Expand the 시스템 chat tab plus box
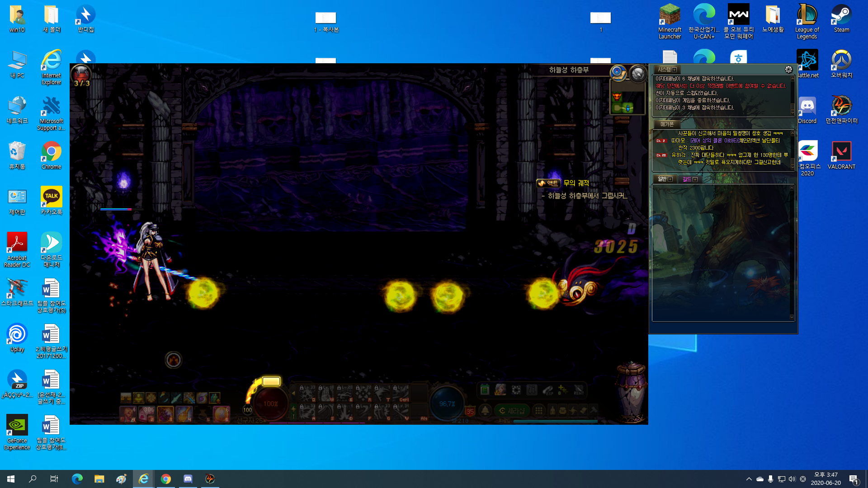Image resolution: width=868 pixels, height=488 pixels. [674, 70]
